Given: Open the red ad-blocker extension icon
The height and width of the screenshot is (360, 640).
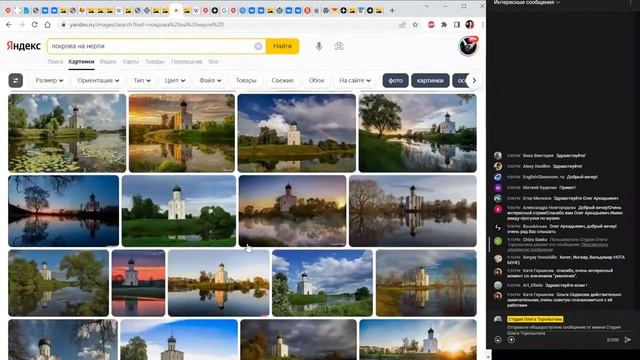Looking at the screenshot, I should [x=431, y=25].
